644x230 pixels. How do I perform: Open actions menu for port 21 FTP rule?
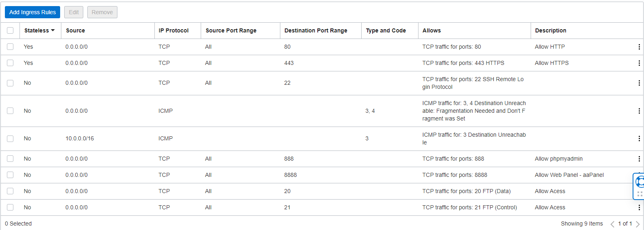click(x=639, y=208)
